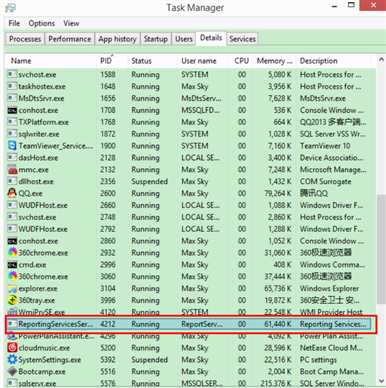
Task: Click icon of WUDFHost.exe PID 2792
Action: coord(12,229)
